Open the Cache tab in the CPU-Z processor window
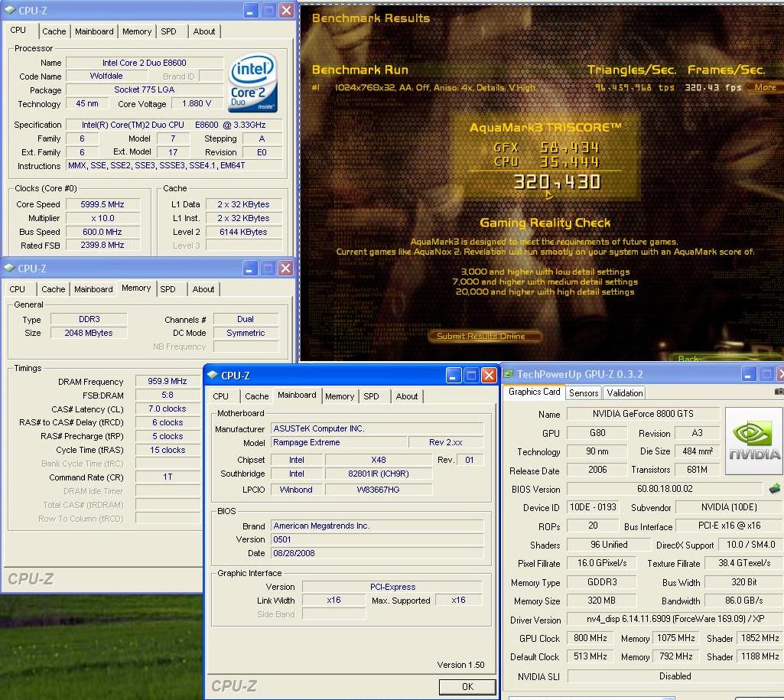This screenshot has height=700, width=784. point(54,31)
